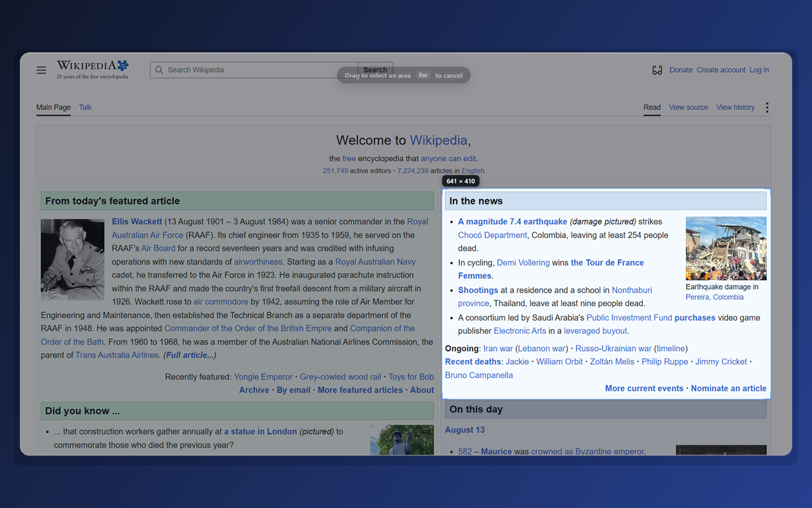This screenshot has height=508, width=812.
Task: Open the August 13 link
Action: click(464, 430)
